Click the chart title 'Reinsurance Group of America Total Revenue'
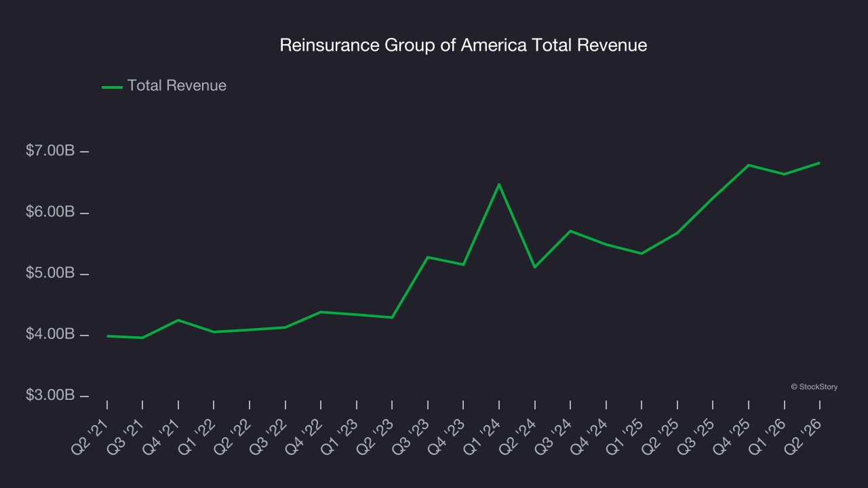 point(463,45)
